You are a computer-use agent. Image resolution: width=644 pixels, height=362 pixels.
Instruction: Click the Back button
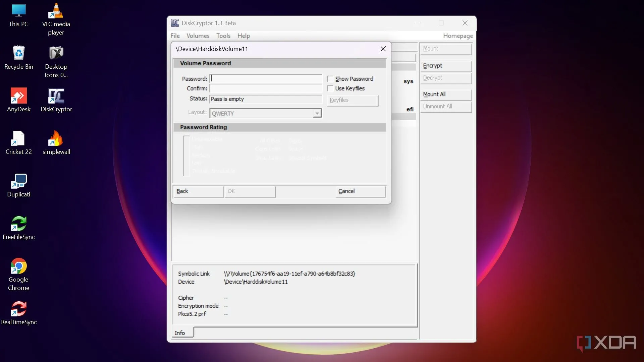[198, 191]
